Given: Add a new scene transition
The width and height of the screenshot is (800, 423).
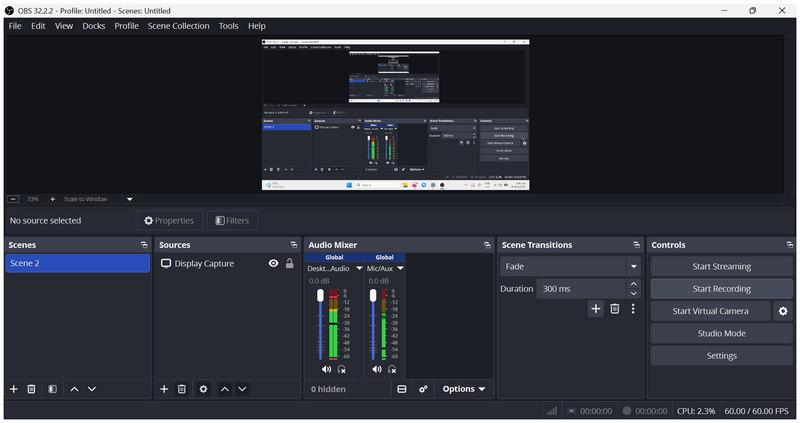Looking at the screenshot, I should click(x=595, y=309).
